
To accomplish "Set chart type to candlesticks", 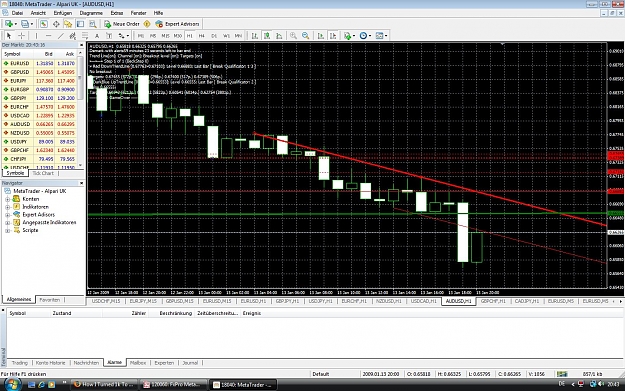I will pos(267,36).
